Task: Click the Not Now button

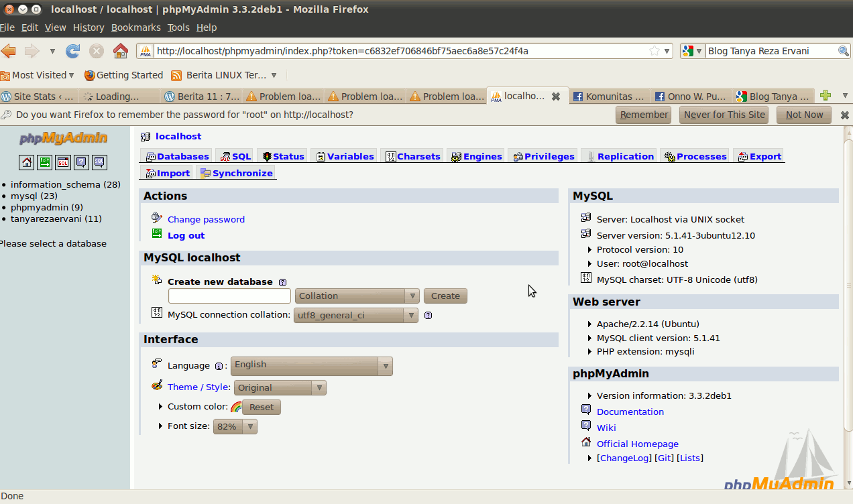Action: [x=804, y=115]
